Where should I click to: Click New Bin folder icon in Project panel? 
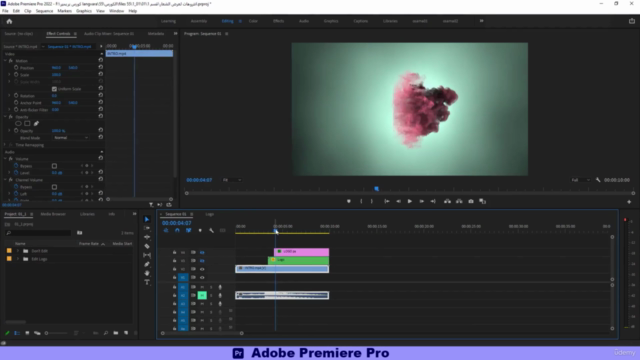point(116,333)
